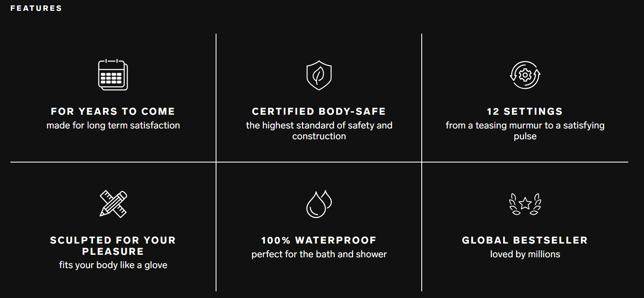Viewport: 644px width, 298px height.
Task: Click the FOR YEARS TO COME heading
Action: click(113, 111)
